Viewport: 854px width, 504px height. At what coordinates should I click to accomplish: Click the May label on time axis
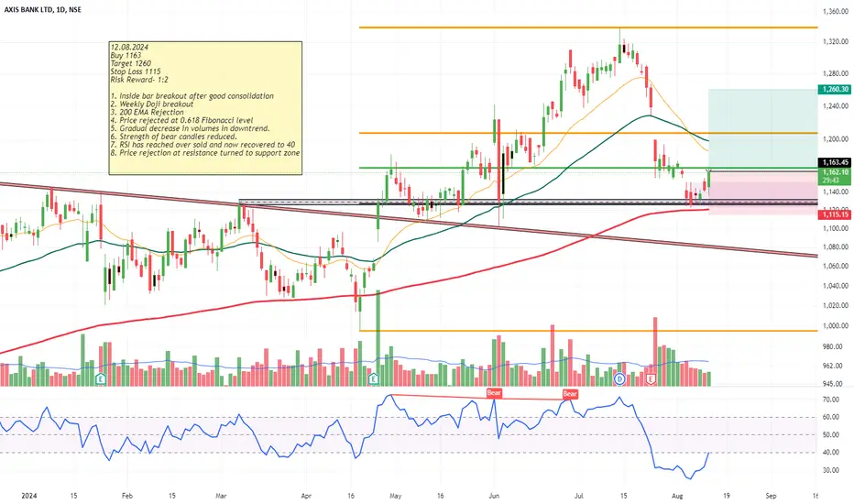click(x=396, y=496)
